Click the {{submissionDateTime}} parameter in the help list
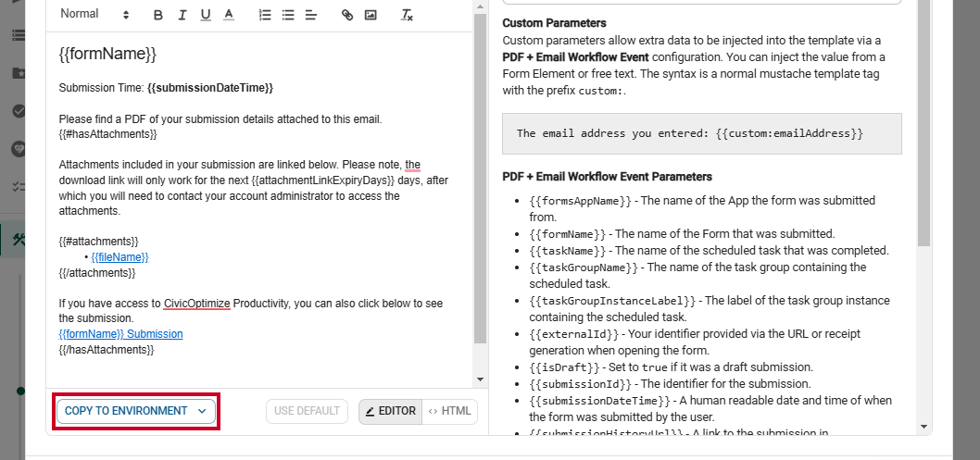Screen dimensions: 980x460 point(710,408)
